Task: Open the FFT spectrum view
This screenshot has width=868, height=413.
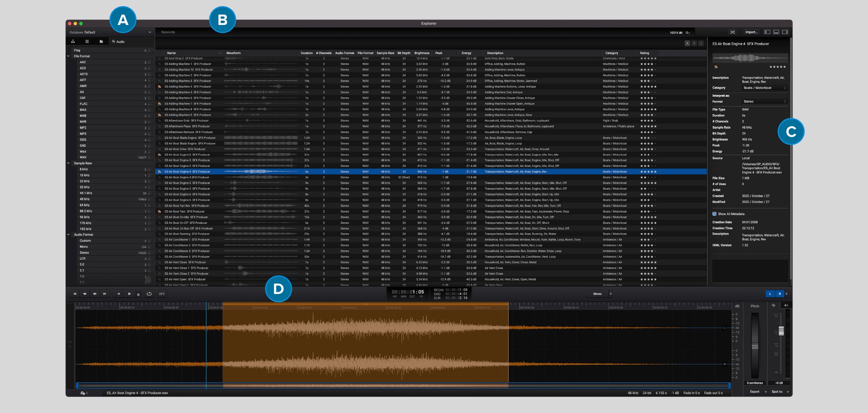Action: point(162,294)
